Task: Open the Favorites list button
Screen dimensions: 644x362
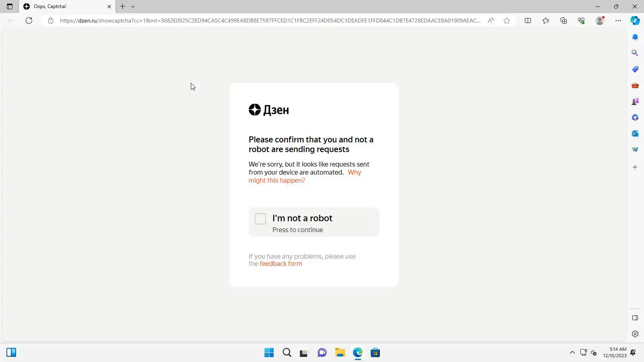Action: pyautogui.click(x=546, y=21)
